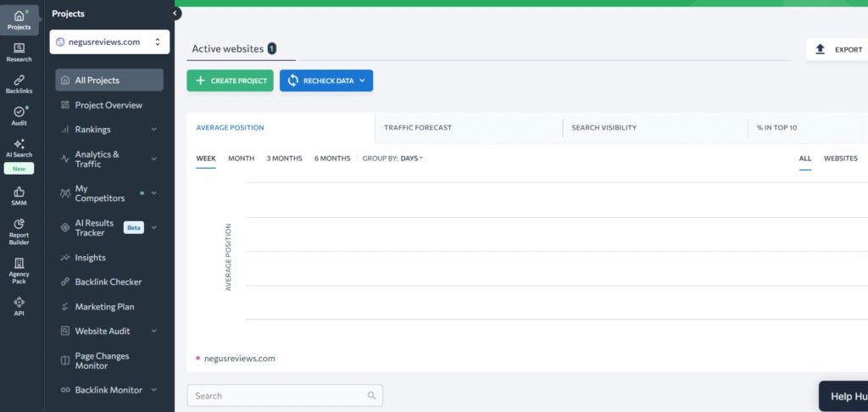The image size is (868, 412).
Task: Click the Recheck Data button
Action: tap(326, 81)
